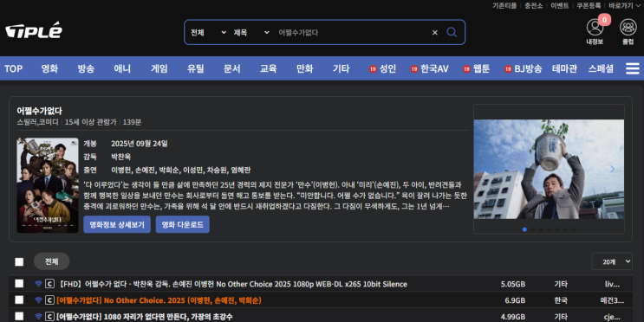Open the 애니 menu tab
Screen dimensions: 644x322
click(122, 68)
